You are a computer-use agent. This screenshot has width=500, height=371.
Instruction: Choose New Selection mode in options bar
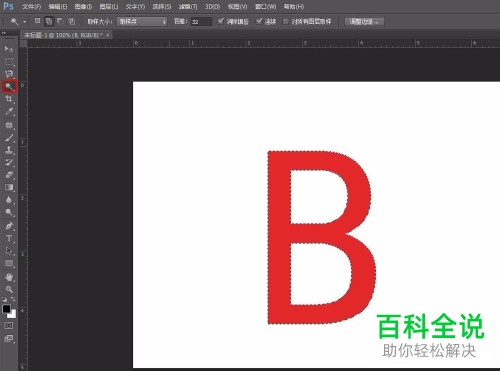point(37,21)
